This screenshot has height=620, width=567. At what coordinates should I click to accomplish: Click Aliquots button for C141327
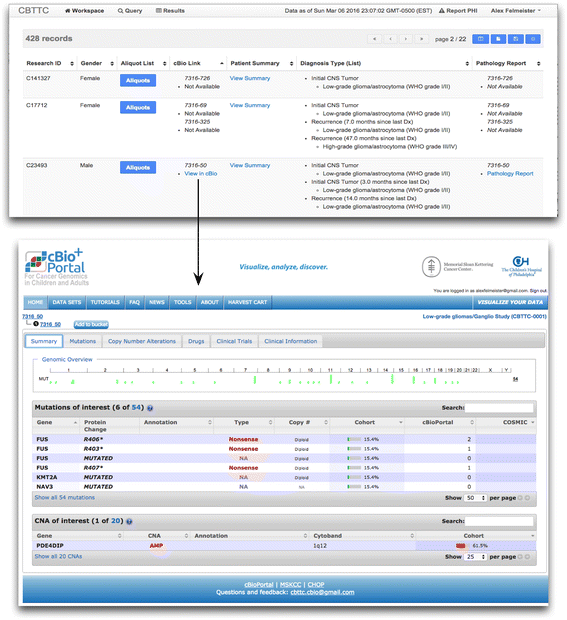(x=138, y=80)
